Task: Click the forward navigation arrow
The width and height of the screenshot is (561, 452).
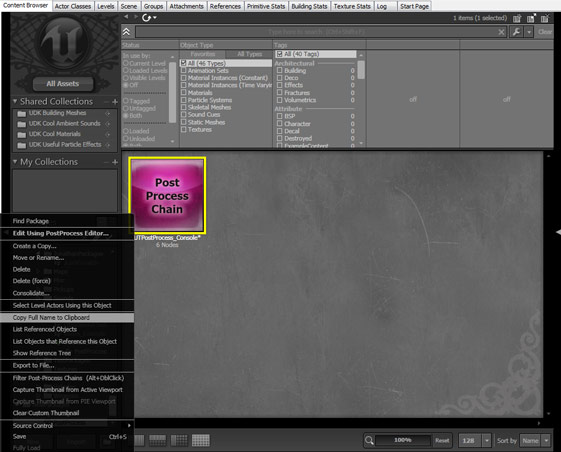Action: pos(136,16)
